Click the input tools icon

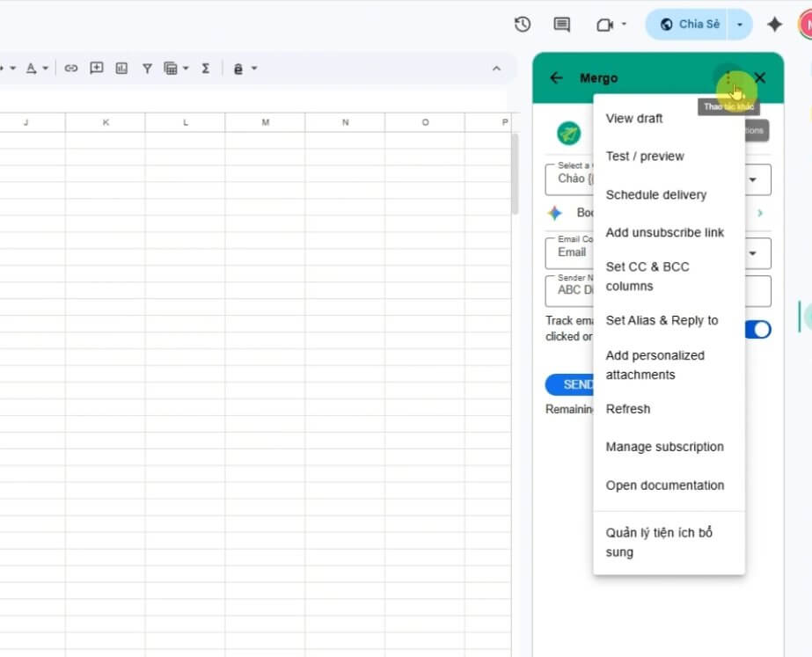tap(238, 69)
